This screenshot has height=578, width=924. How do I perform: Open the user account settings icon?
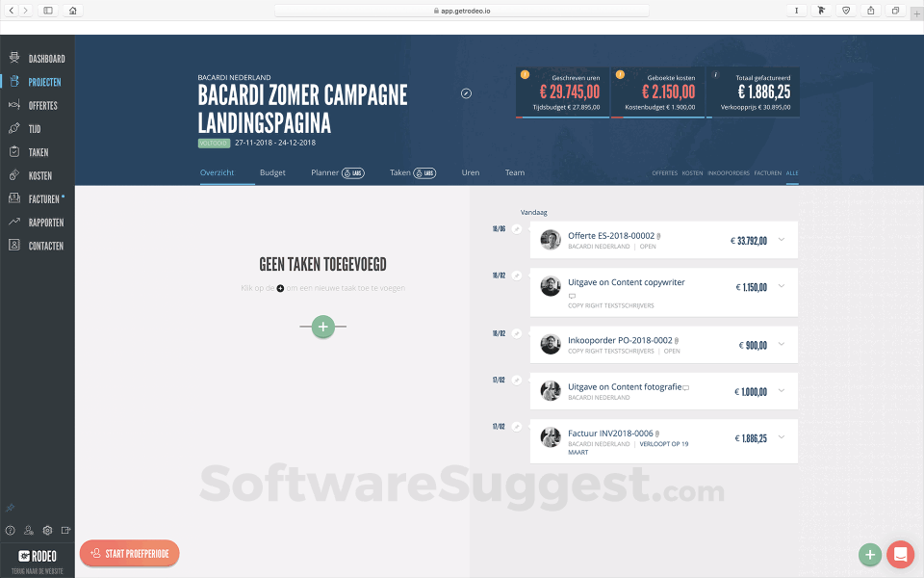29,530
